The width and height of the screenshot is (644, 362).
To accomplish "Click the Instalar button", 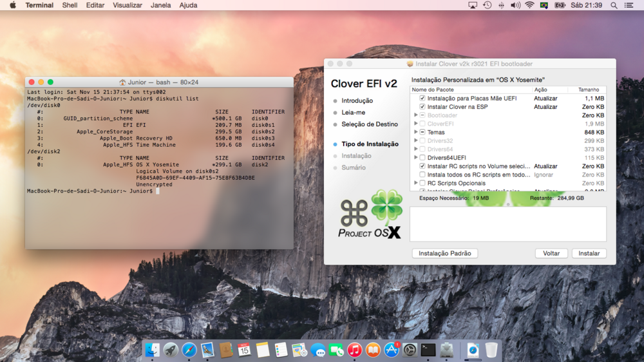I will click(x=589, y=253).
